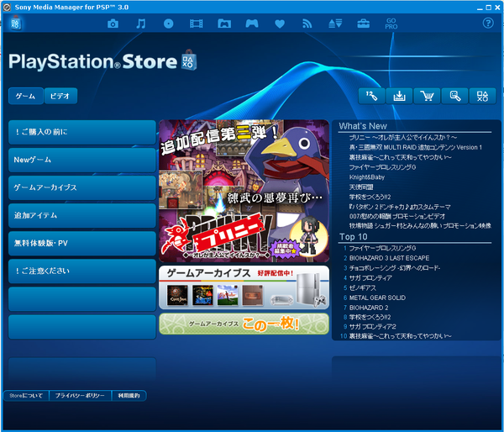
Task: Open ゼノギアス in Top 10
Action: coord(362,288)
